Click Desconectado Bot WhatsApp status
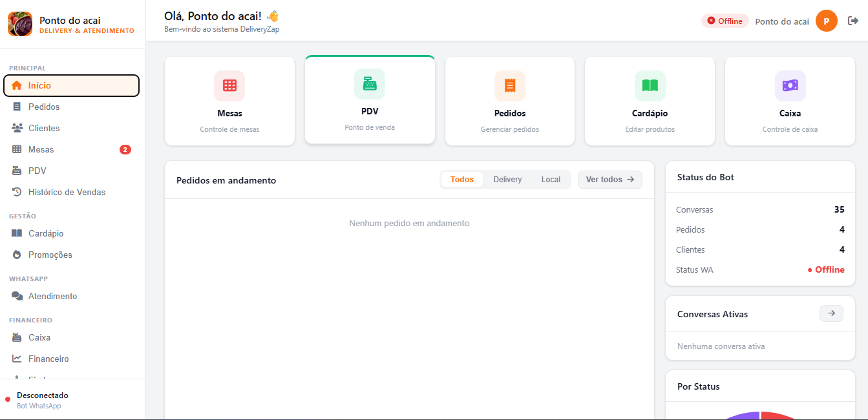Image resolution: width=868 pixels, height=420 pixels. (43, 400)
